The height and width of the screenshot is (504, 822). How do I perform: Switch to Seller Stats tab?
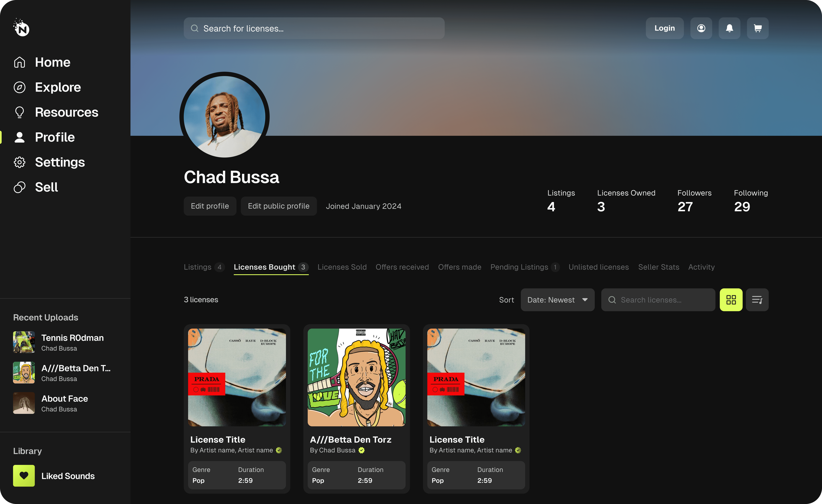pos(658,267)
